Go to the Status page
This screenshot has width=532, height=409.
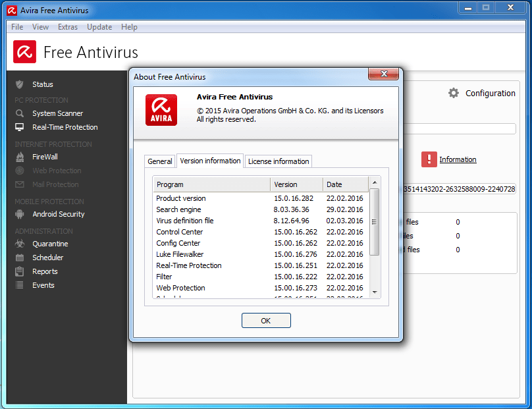41,84
